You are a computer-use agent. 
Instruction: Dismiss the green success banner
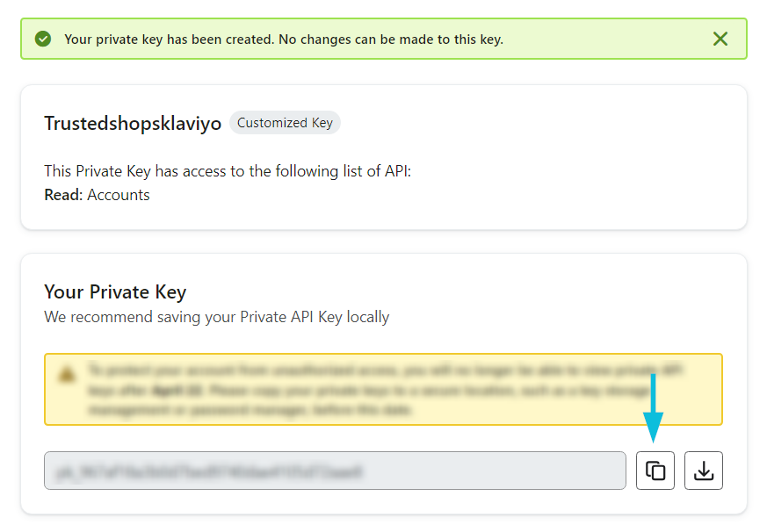click(720, 39)
